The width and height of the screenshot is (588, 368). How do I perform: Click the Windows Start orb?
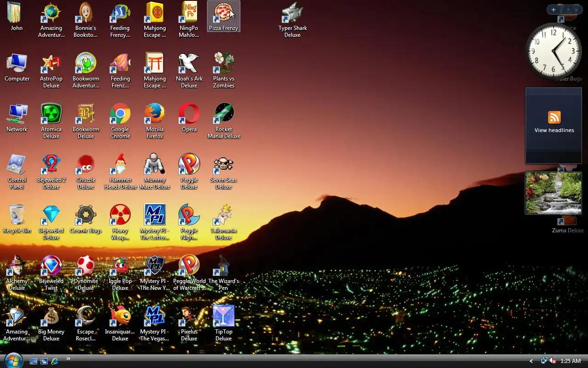point(13,360)
